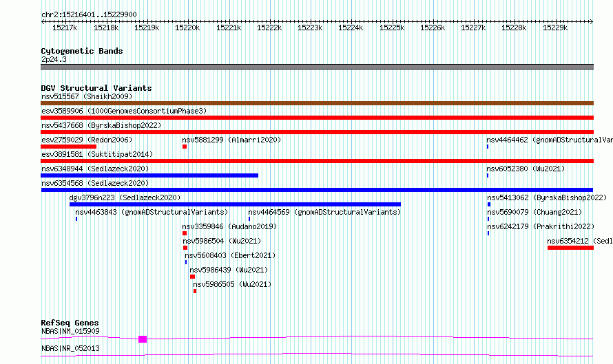Select the 2p24.3 cytogenetic band bar

pyautogui.click(x=317, y=67)
